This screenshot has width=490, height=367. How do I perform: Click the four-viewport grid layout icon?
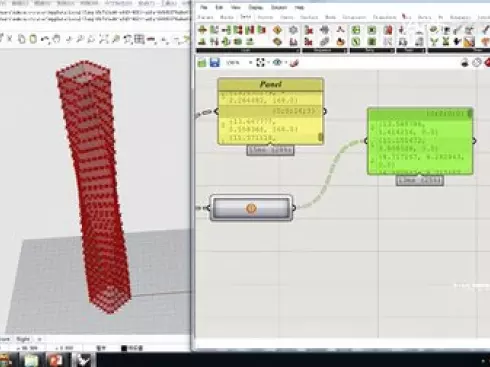[139, 39]
